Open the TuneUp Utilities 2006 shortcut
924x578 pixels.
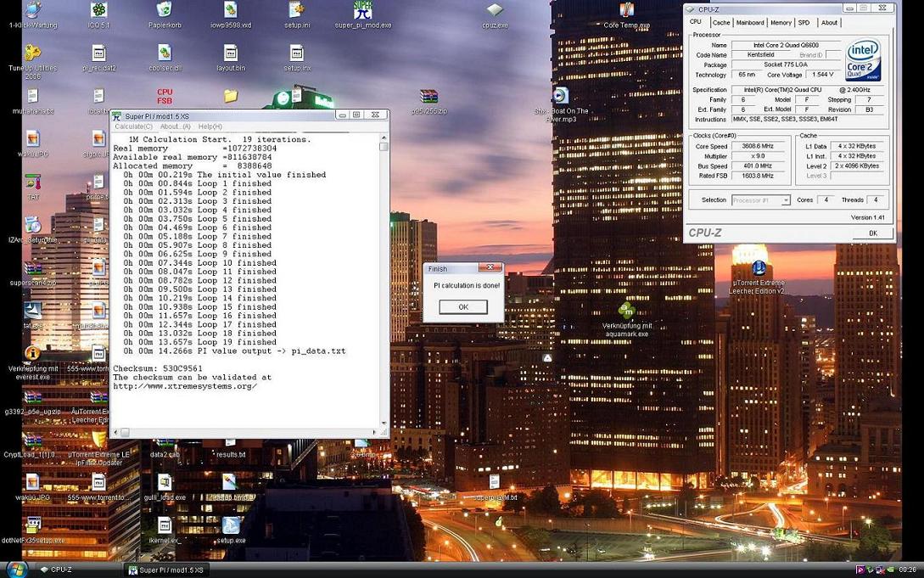point(33,61)
